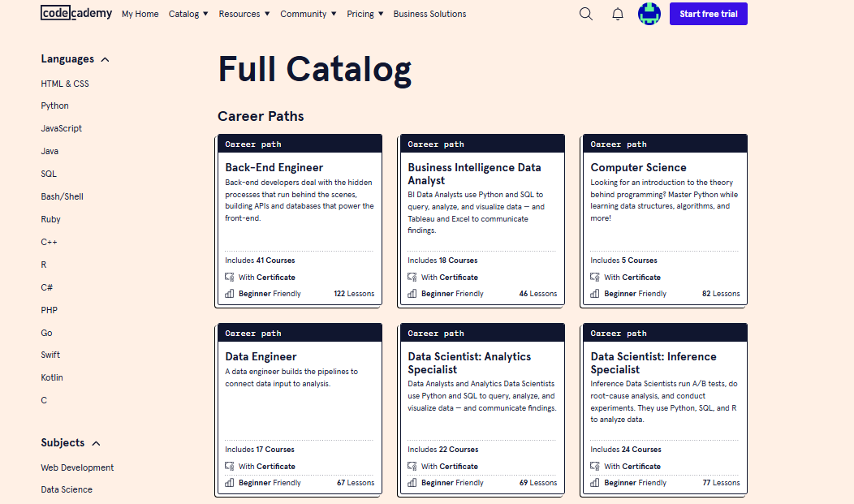Screen dimensions: 854x504
Task: Open Web Development subject
Action: pyautogui.click(x=77, y=467)
